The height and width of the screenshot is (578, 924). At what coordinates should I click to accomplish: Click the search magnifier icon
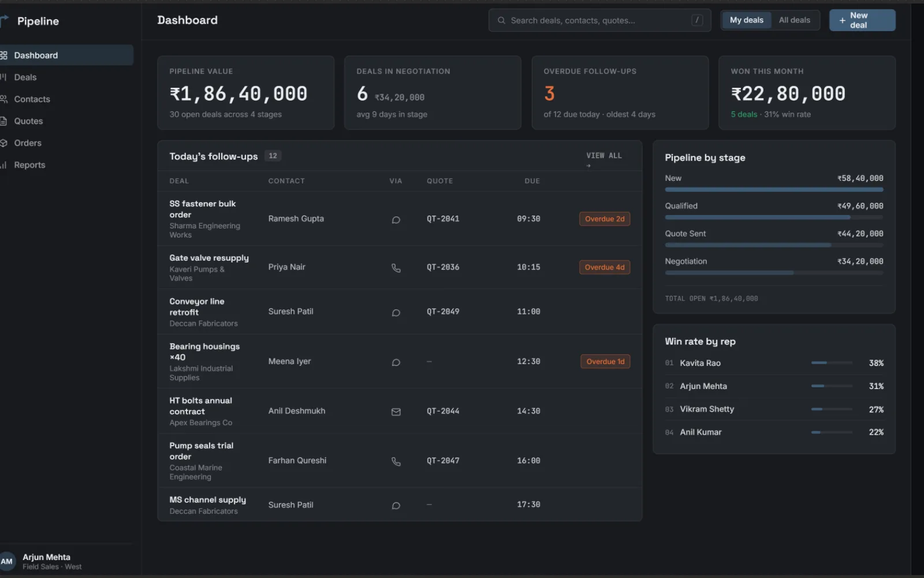pyautogui.click(x=501, y=20)
